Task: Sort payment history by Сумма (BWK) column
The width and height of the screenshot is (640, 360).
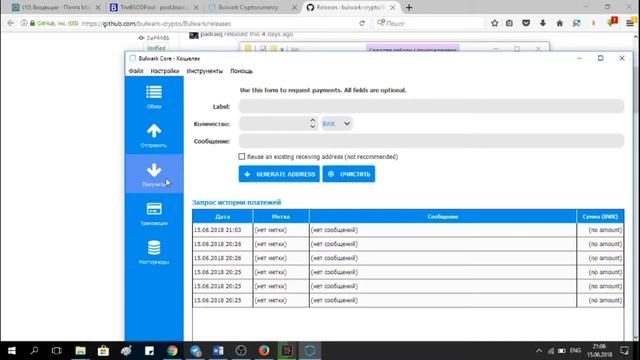Action: tap(600, 216)
